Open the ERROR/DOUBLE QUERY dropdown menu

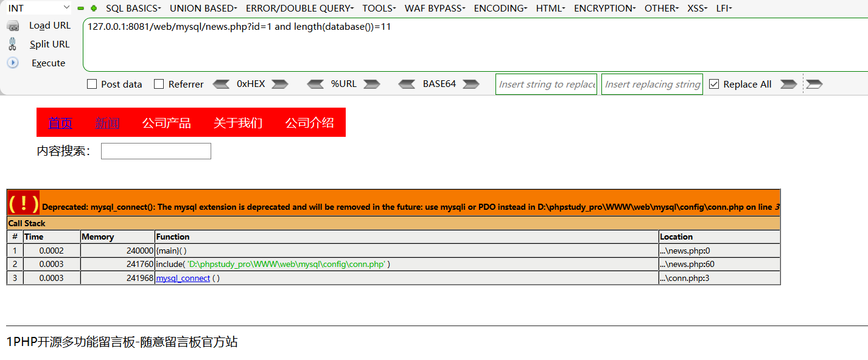click(x=300, y=9)
